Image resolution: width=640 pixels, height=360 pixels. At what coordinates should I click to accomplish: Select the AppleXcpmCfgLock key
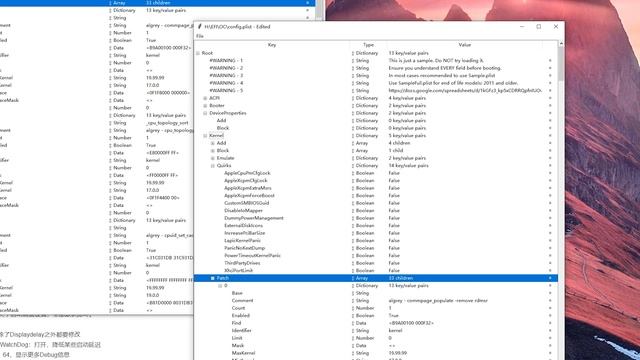[x=246, y=180]
